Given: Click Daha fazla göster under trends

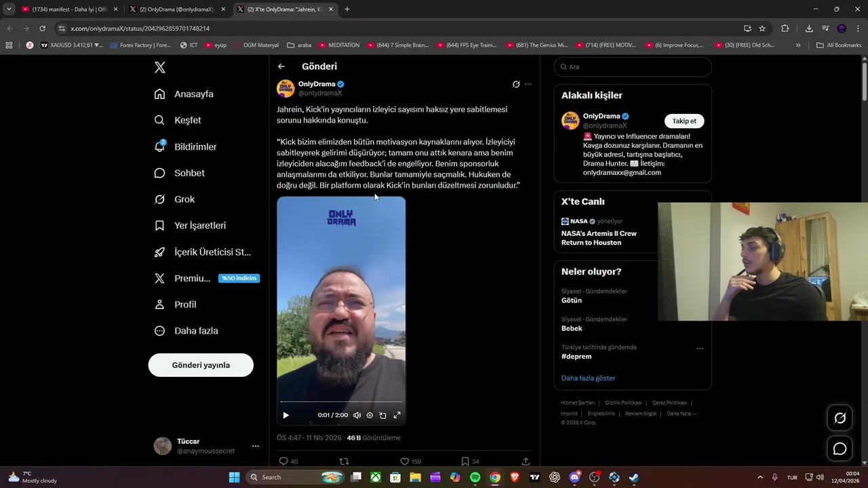Looking at the screenshot, I should [x=588, y=378].
